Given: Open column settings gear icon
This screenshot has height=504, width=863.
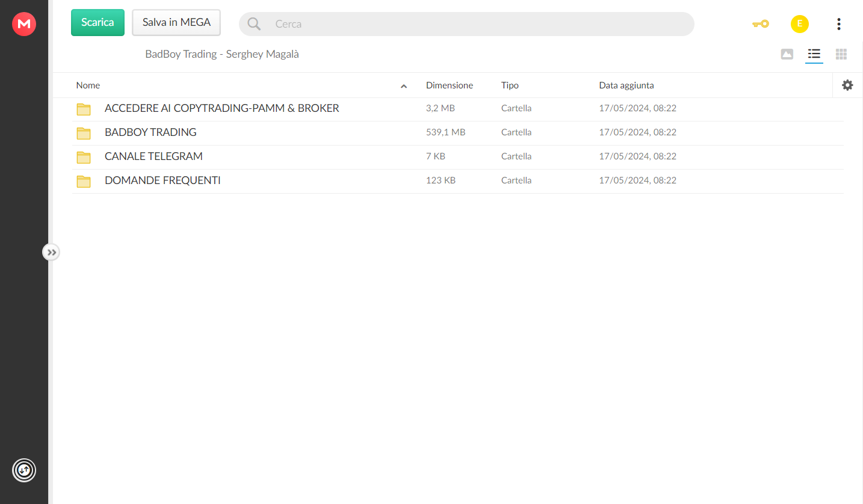Looking at the screenshot, I should point(847,85).
